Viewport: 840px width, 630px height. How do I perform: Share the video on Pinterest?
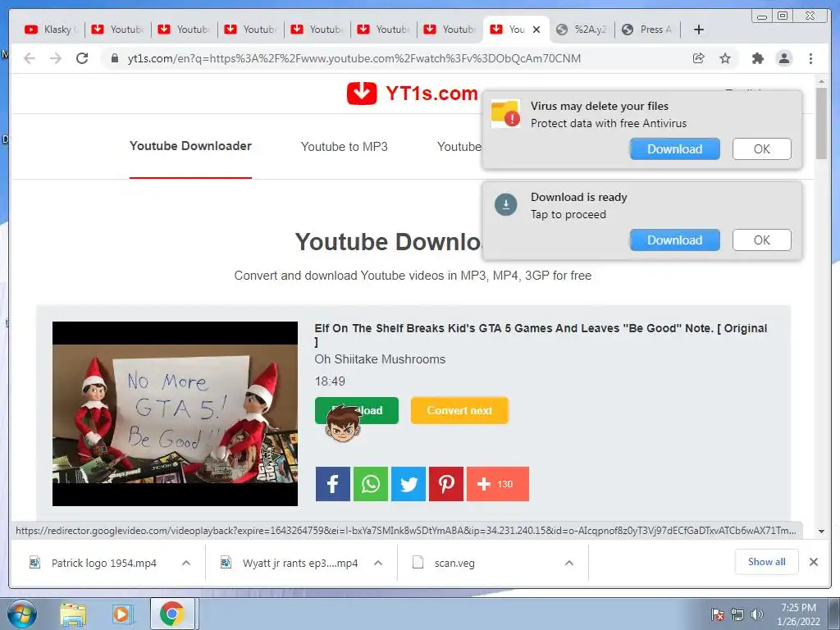(x=446, y=484)
